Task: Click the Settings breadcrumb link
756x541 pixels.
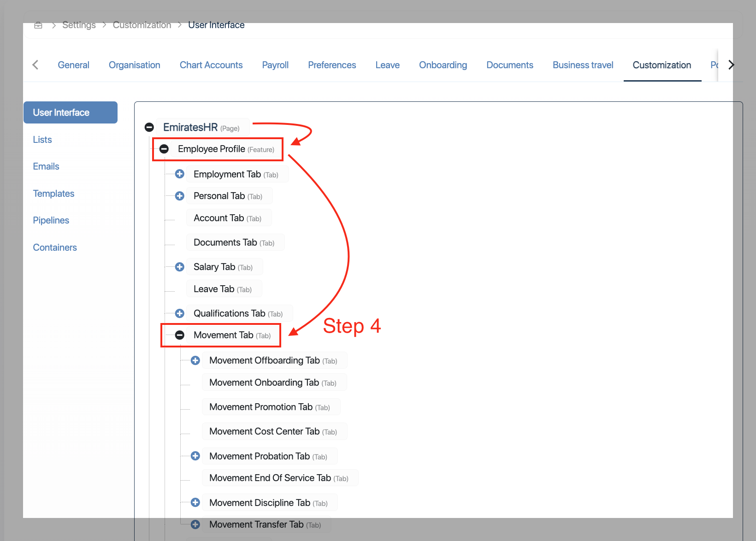Action: pos(79,25)
